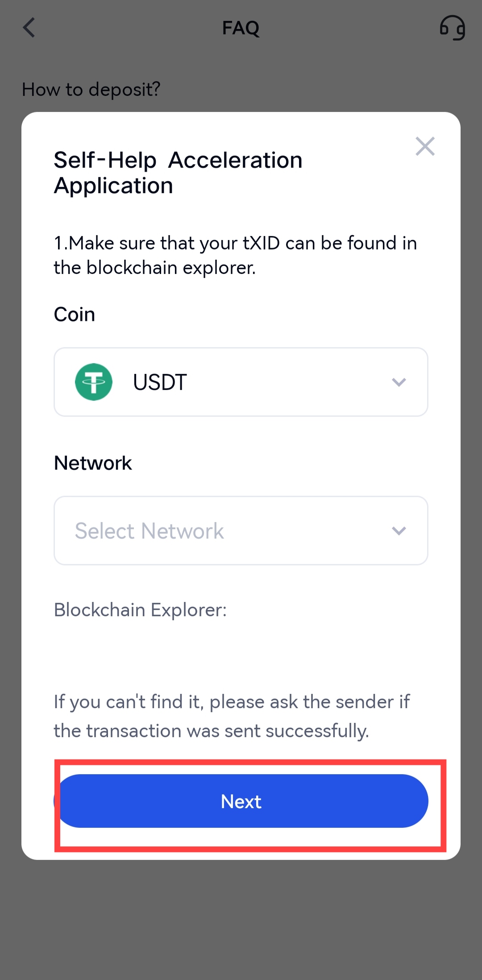This screenshot has width=482, height=980.
Task: Click "the blockchain explorer" phrase in step 1
Action: pyautogui.click(x=154, y=268)
